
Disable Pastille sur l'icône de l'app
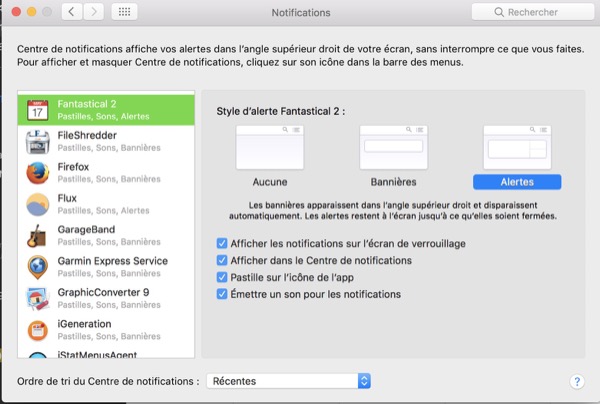click(x=222, y=277)
